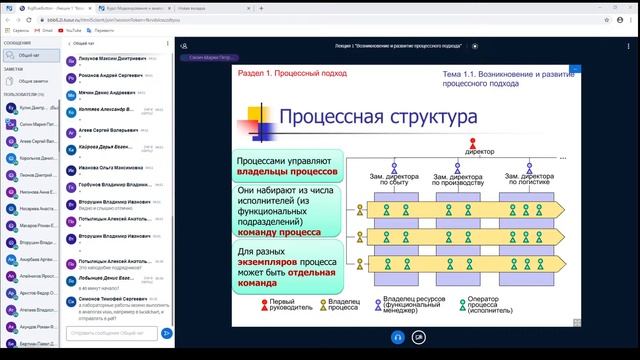This screenshot has height=360, width=640.
Task: Click the recording indicator beside the lecture title
Action: tap(475, 46)
